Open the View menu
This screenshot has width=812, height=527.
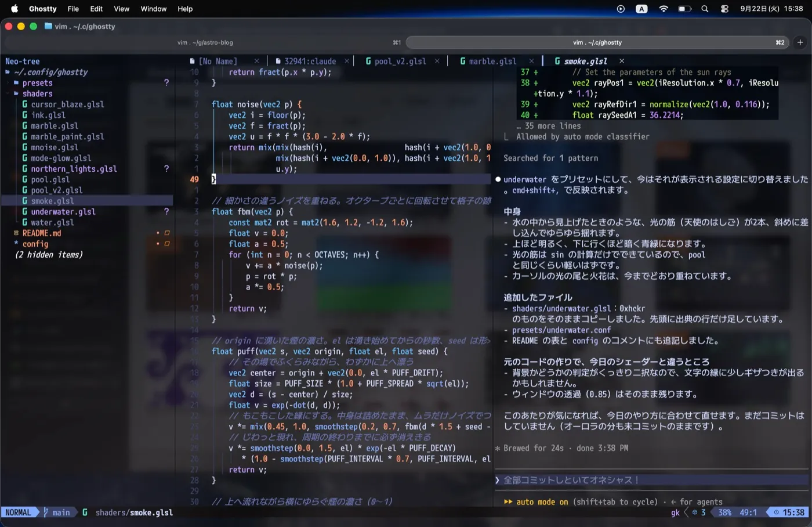pos(121,9)
